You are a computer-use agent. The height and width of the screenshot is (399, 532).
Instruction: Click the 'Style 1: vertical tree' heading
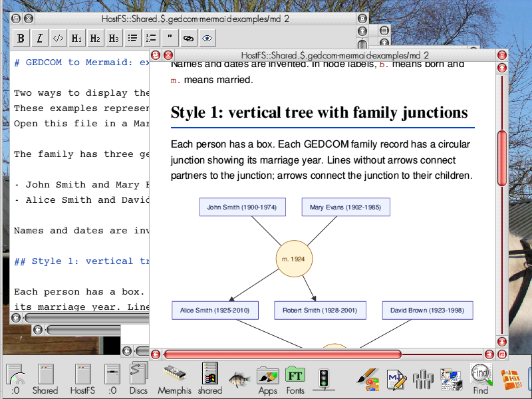click(x=319, y=112)
